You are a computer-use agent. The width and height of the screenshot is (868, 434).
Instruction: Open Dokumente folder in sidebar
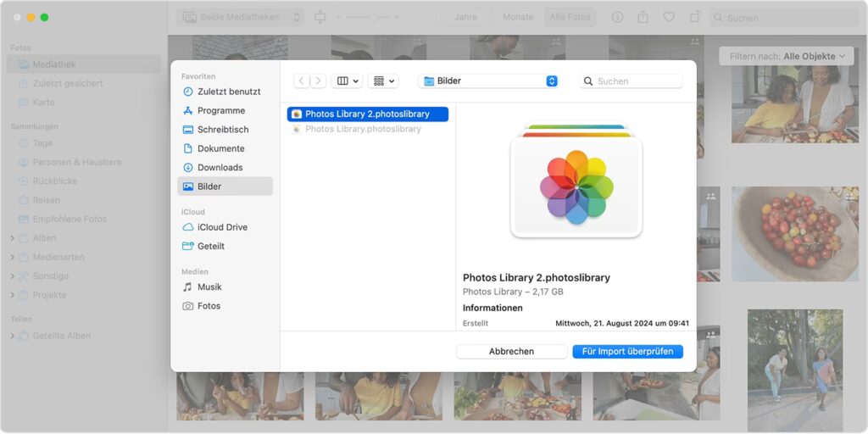[220, 148]
